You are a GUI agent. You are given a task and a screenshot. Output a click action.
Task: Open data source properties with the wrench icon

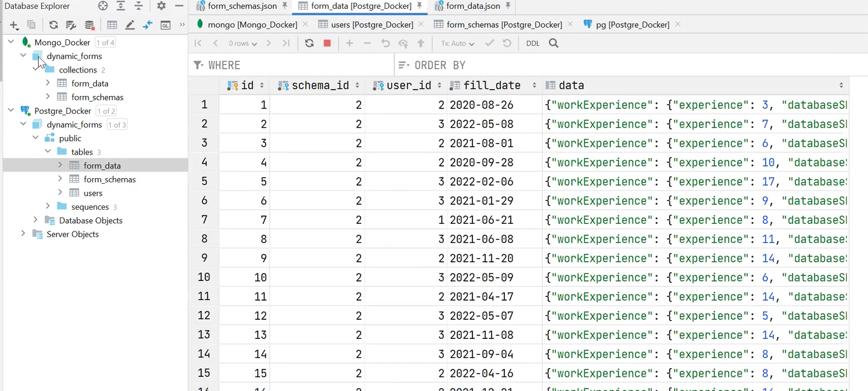[71, 25]
